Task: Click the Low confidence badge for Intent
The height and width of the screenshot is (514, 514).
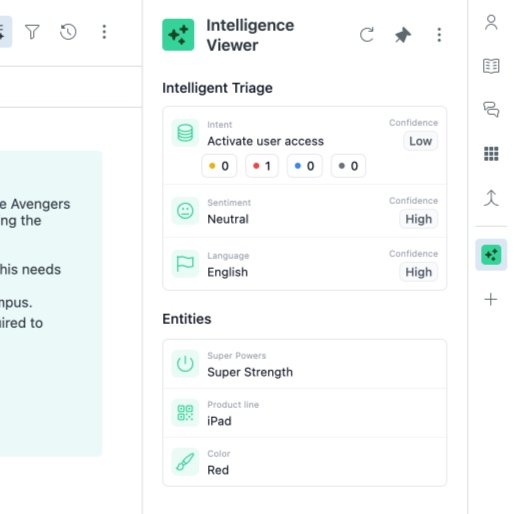Action: (421, 141)
